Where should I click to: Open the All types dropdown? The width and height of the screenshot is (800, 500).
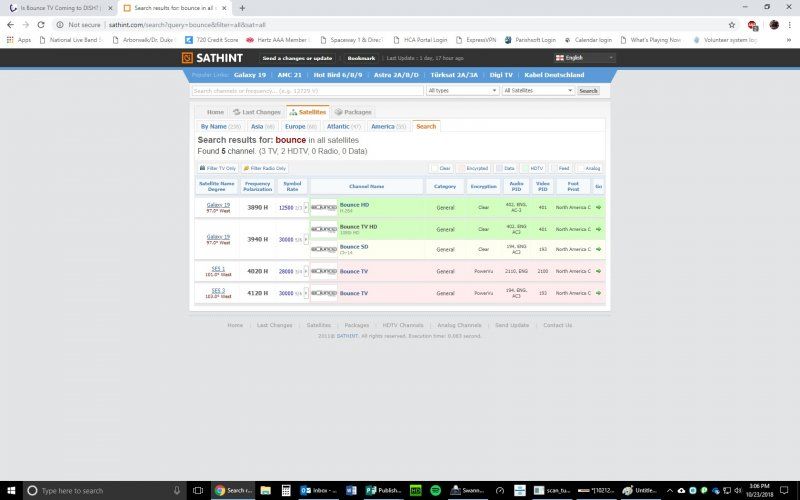pyautogui.click(x=462, y=90)
